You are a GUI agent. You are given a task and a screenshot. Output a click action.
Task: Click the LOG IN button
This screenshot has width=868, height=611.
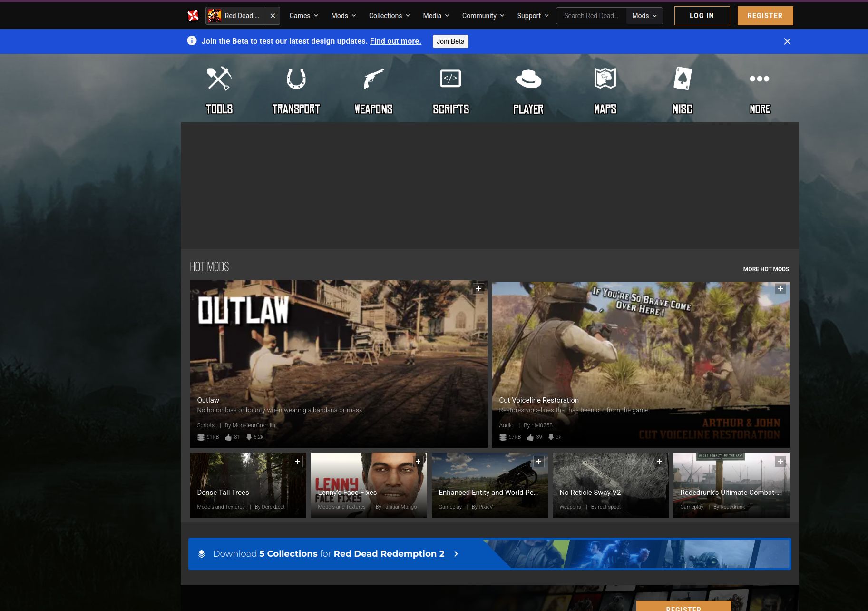coord(702,16)
